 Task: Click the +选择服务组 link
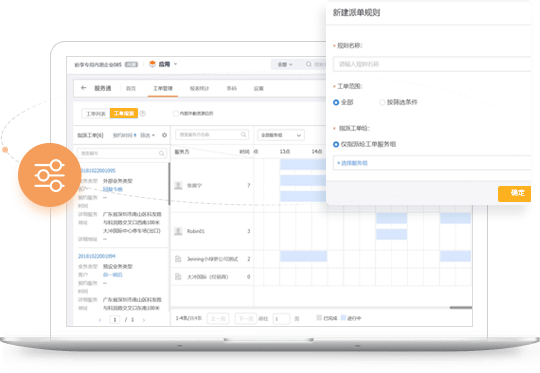pyautogui.click(x=352, y=163)
